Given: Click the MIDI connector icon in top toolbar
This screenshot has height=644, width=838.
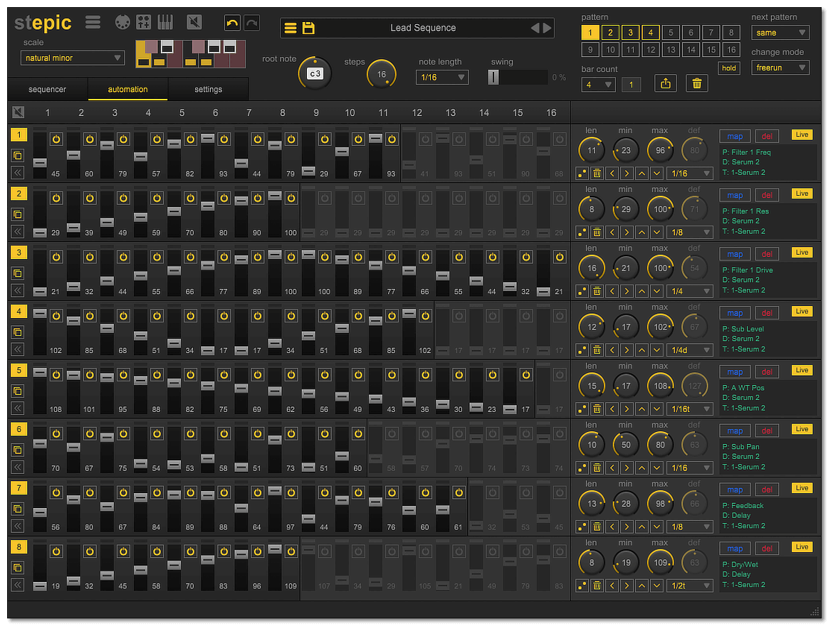Looking at the screenshot, I should click(x=123, y=22).
